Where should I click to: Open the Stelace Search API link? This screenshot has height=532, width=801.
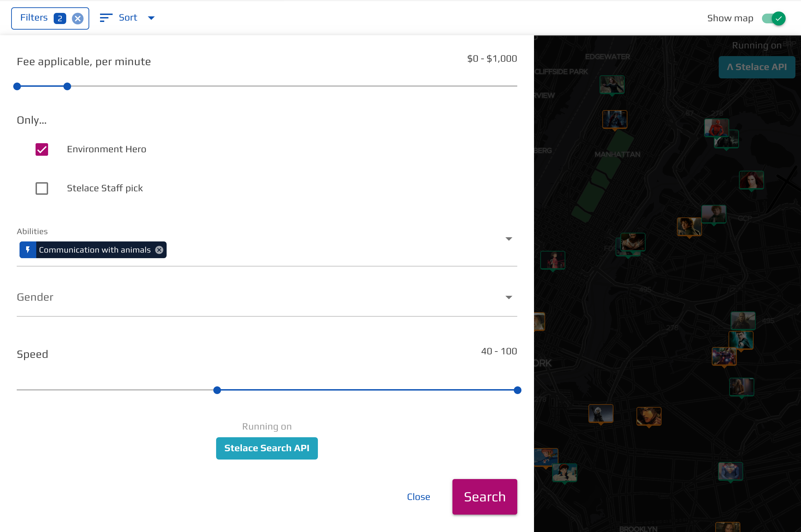267,448
